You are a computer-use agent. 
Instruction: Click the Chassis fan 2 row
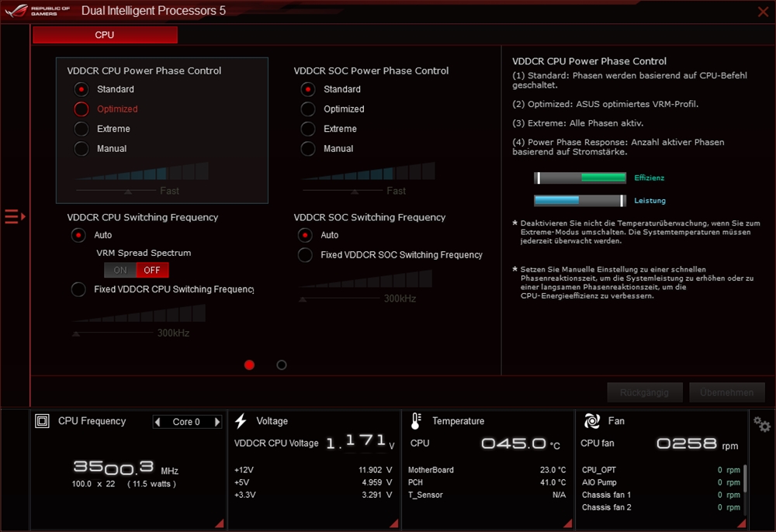[661, 507]
